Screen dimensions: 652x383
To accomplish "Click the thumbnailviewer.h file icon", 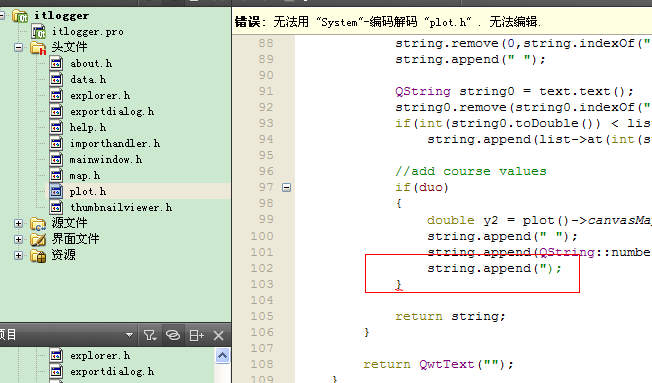I will (56, 208).
